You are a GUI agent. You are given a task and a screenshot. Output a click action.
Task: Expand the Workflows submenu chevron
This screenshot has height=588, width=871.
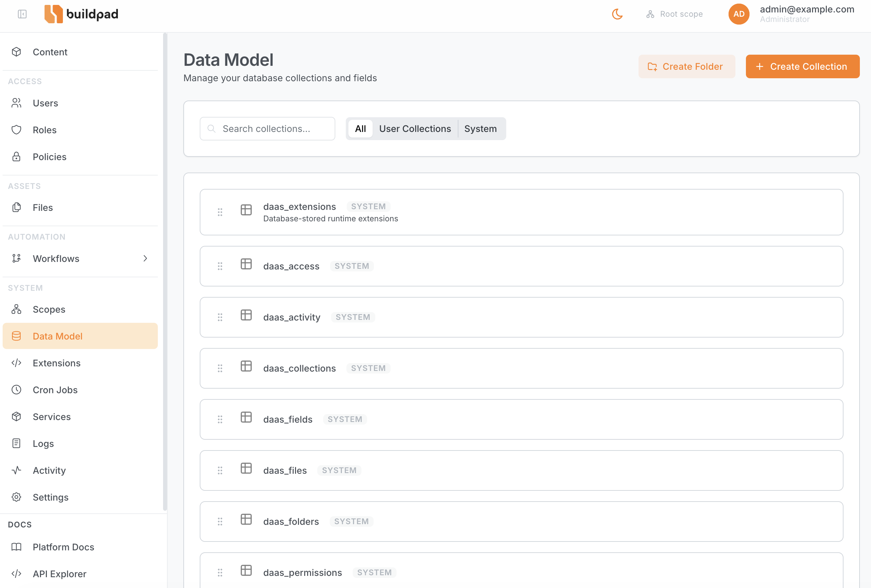[x=145, y=259]
